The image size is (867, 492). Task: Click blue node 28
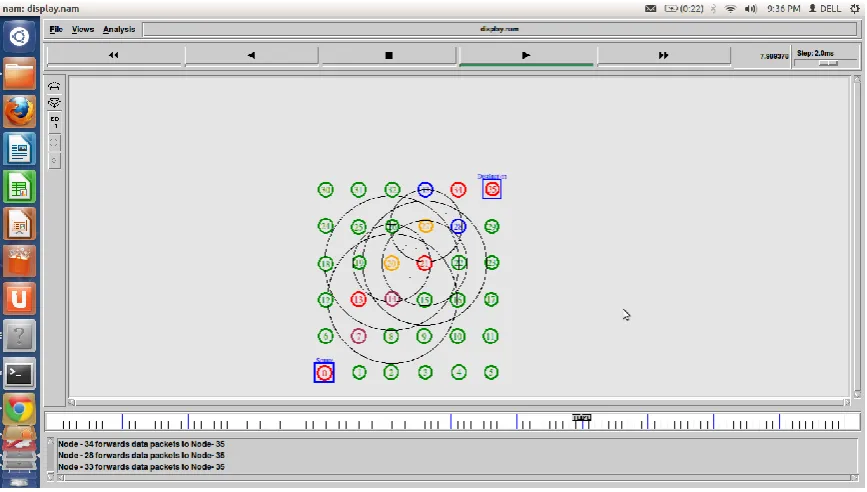tap(458, 226)
